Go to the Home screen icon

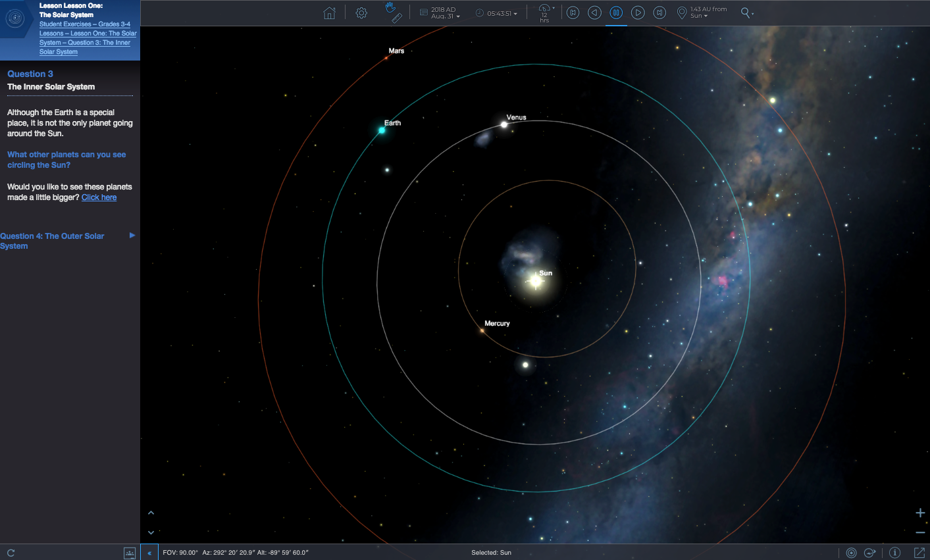(x=329, y=13)
